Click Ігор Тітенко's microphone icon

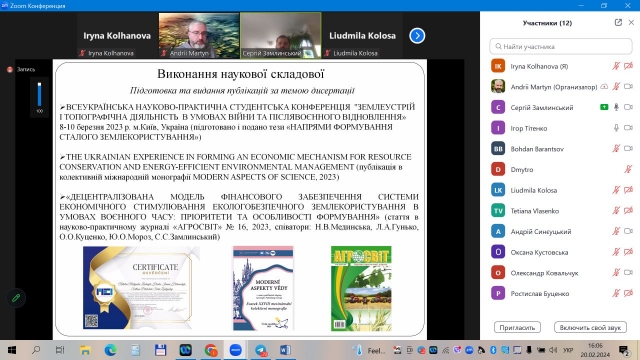click(616, 128)
